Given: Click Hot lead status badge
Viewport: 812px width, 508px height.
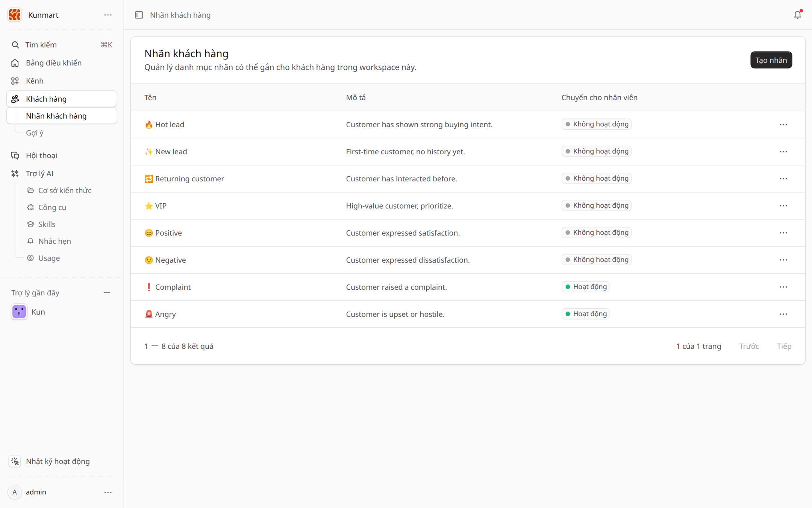Looking at the screenshot, I should point(597,124).
